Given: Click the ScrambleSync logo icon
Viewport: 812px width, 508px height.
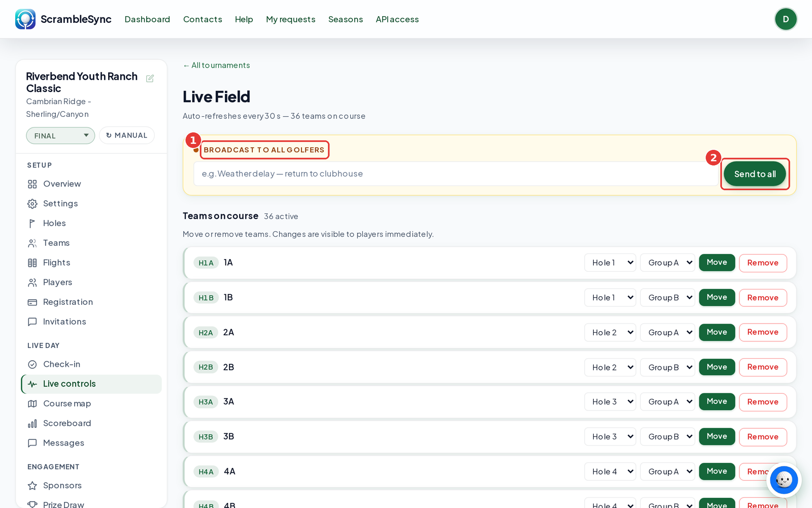Looking at the screenshot, I should coord(25,19).
